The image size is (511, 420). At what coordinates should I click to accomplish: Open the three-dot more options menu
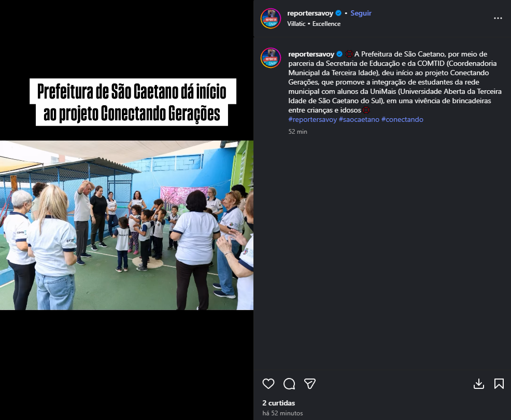pos(498,18)
